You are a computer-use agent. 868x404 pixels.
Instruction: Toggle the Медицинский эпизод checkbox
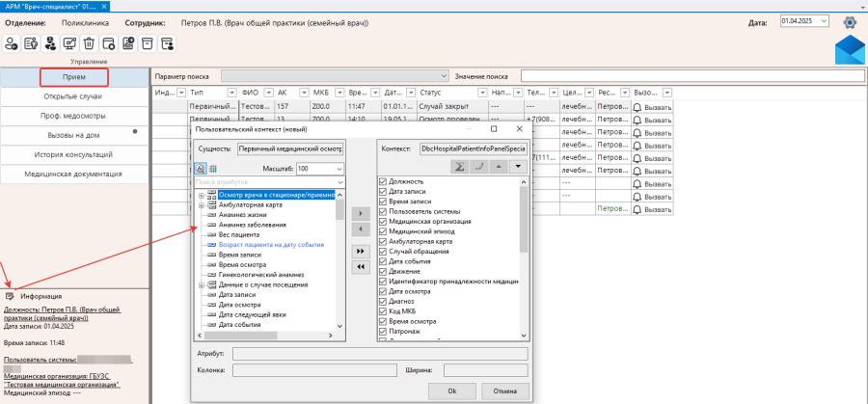pyautogui.click(x=383, y=231)
